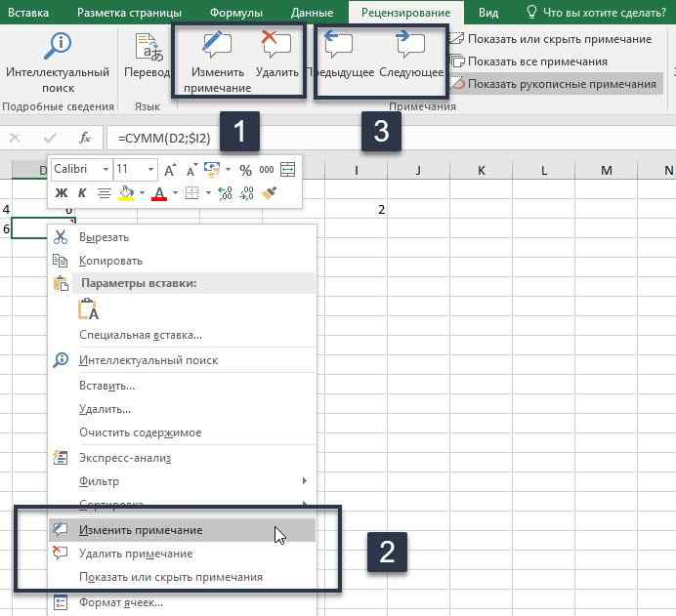Open the Формулы tab
676x616 pixels.
point(236,13)
